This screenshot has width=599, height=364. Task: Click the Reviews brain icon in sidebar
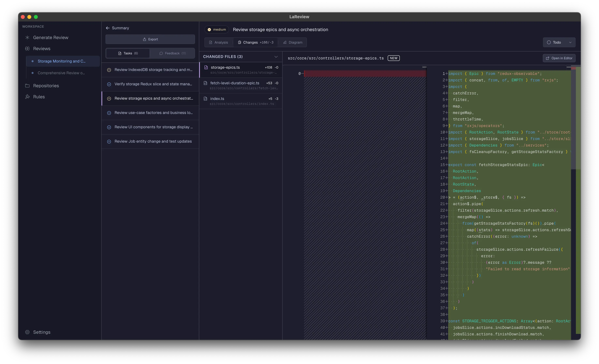coord(28,49)
